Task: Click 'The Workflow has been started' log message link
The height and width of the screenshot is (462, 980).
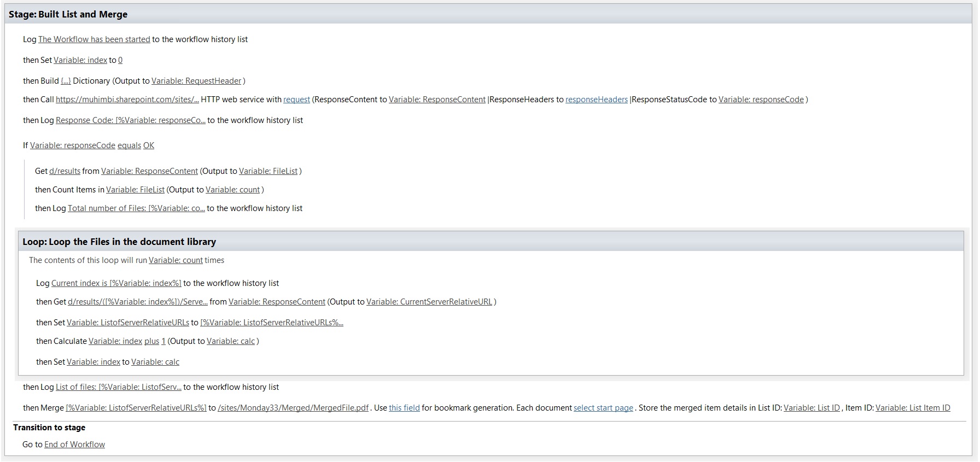Action: pos(94,39)
